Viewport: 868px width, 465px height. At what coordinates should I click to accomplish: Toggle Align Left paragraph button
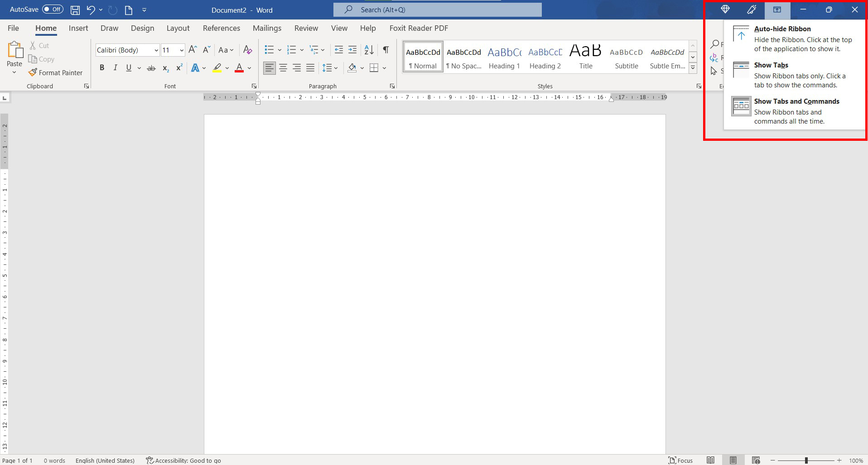pyautogui.click(x=270, y=68)
